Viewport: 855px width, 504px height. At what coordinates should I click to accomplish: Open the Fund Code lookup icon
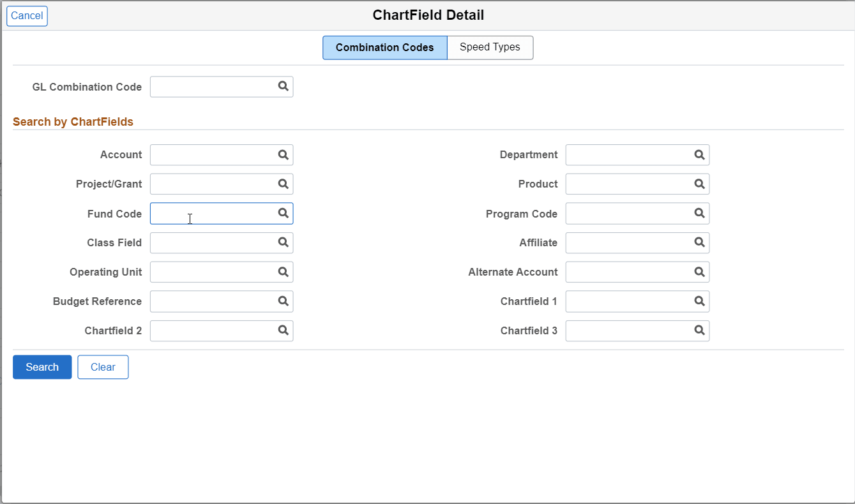[284, 213]
